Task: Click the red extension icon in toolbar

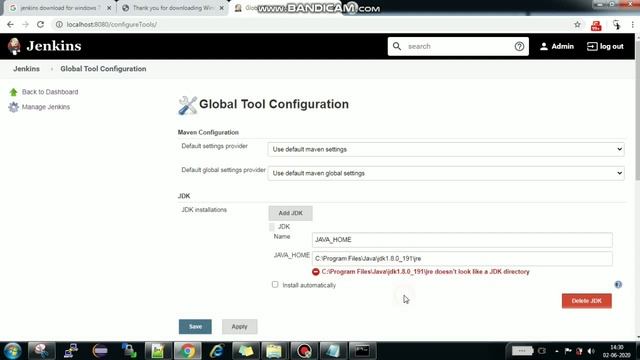Action: tap(596, 25)
